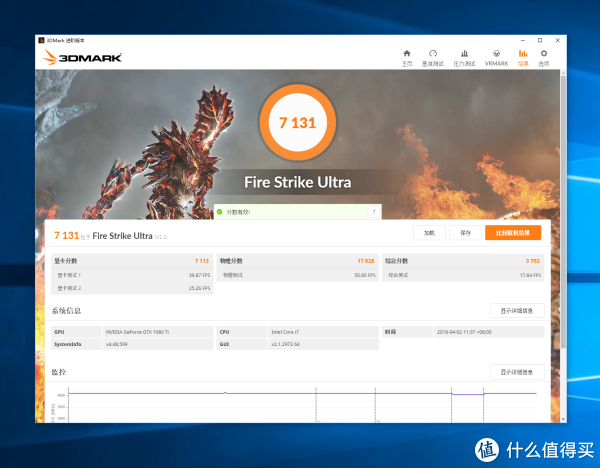
Task: Click the 保存 save button
Action: tap(465, 233)
